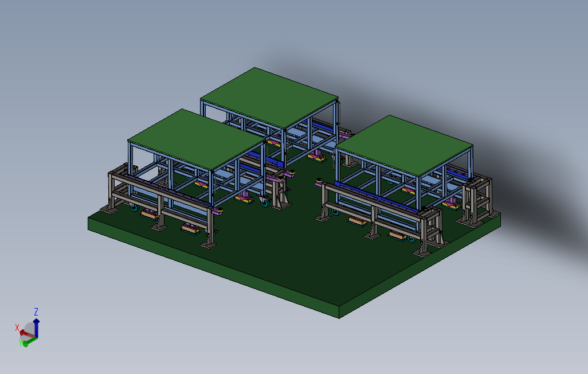588x374 pixels.
Task: Select the green Y axis on the orientation triad
Action: click(x=30, y=342)
